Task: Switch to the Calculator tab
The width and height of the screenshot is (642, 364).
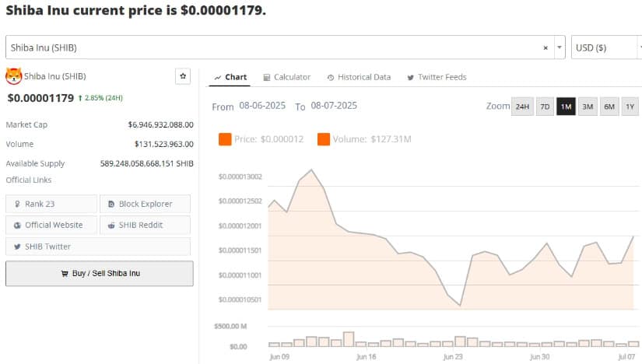Action: [x=286, y=77]
